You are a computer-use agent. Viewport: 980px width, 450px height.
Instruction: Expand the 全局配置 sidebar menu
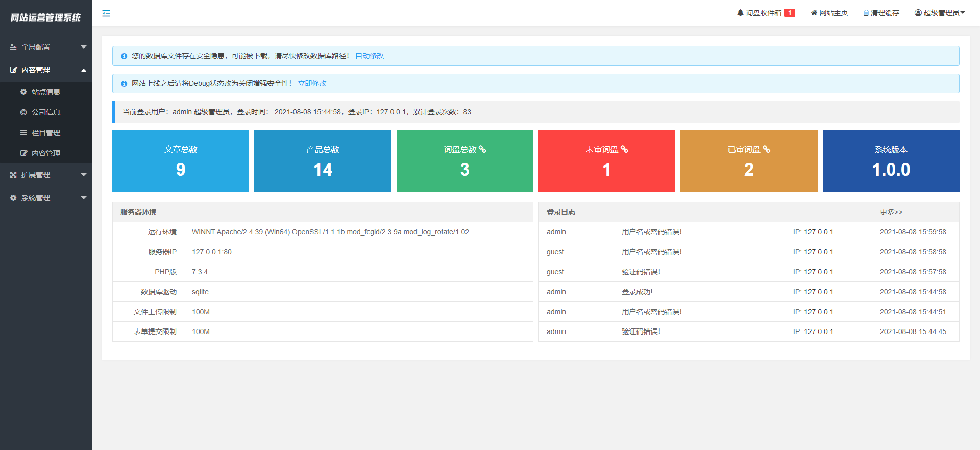click(46, 47)
